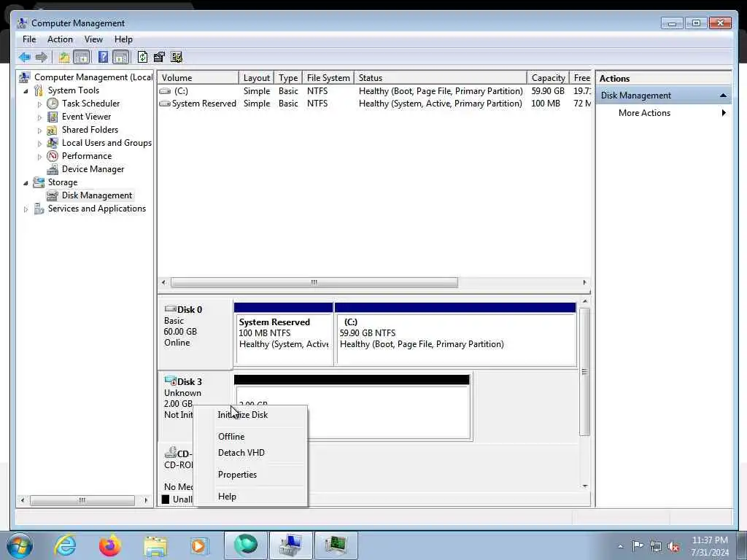This screenshot has height=560, width=747.
Task: Open the File menu
Action: (29, 39)
